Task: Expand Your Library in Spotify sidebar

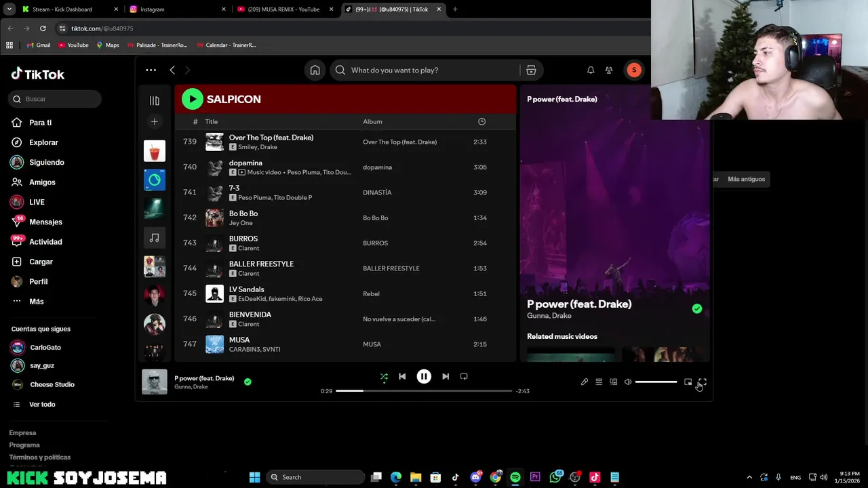Action: tap(155, 100)
